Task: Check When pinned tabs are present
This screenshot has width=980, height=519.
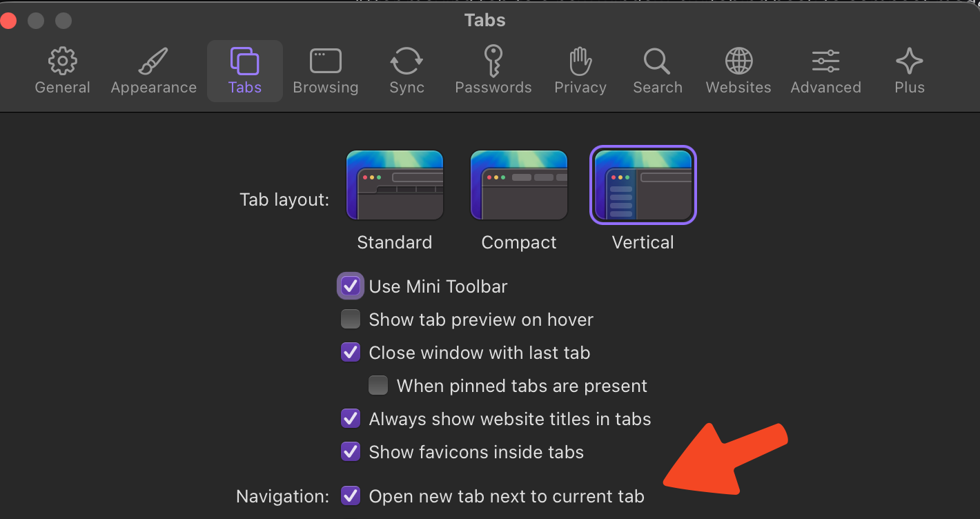Action: pyautogui.click(x=378, y=386)
